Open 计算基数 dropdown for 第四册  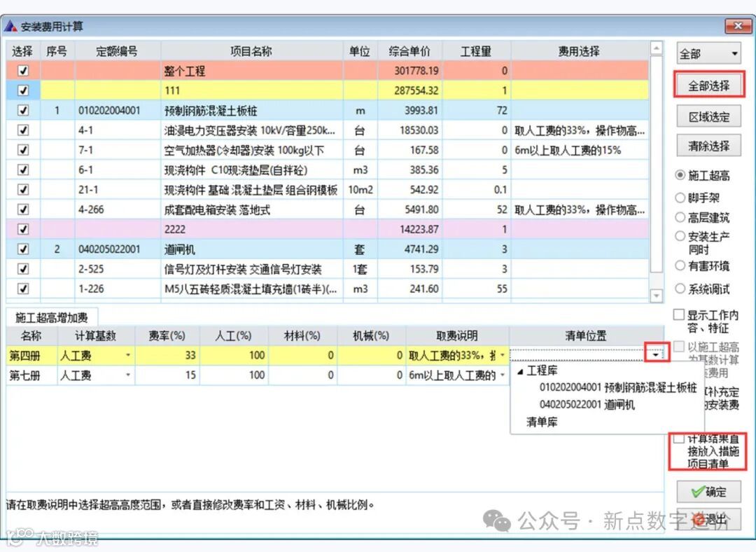tap(128, 355)
